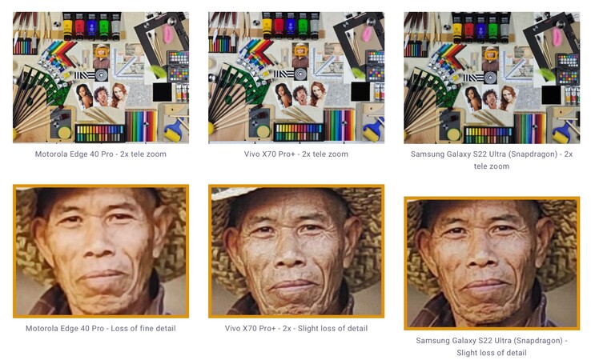
Task: Click Samsung Galaxy S22 Ultra 2x tele zoom caption
Action: click(492, 160)
